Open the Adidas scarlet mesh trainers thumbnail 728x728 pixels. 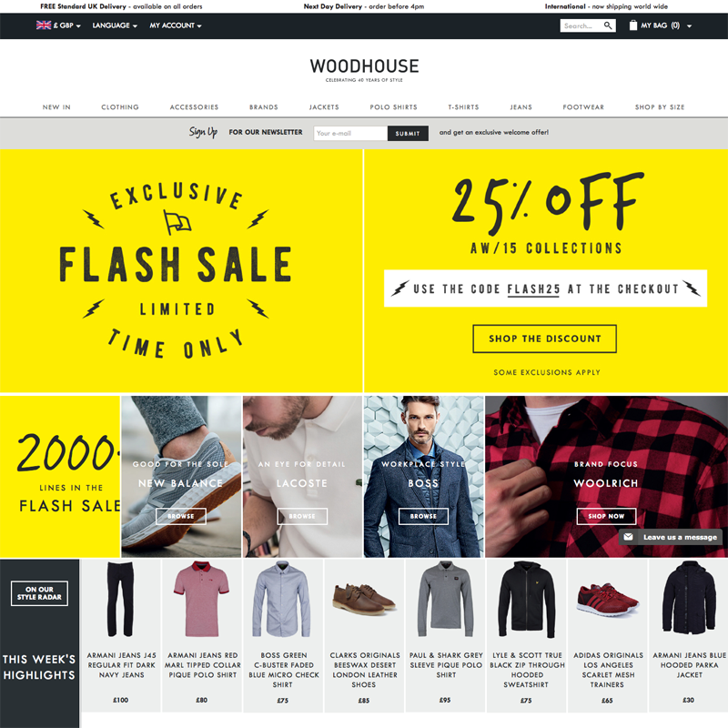click(x=608, y=599)
